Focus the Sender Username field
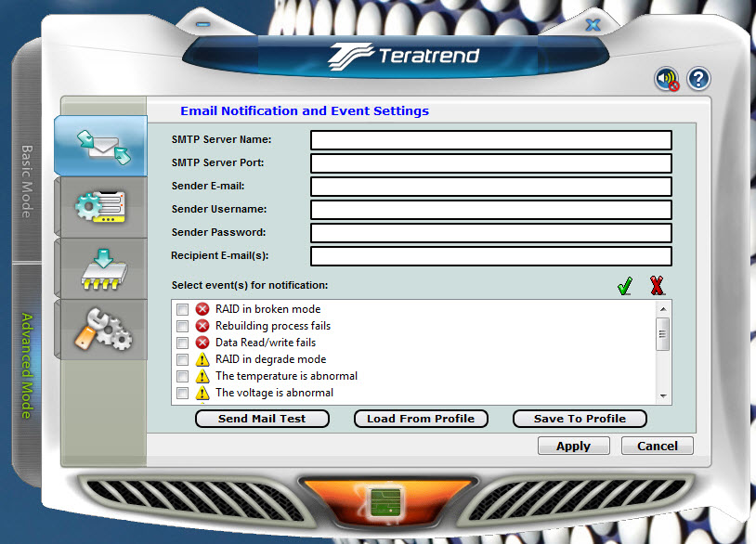Screen dimensions: 756x544 tap(491, 210)
